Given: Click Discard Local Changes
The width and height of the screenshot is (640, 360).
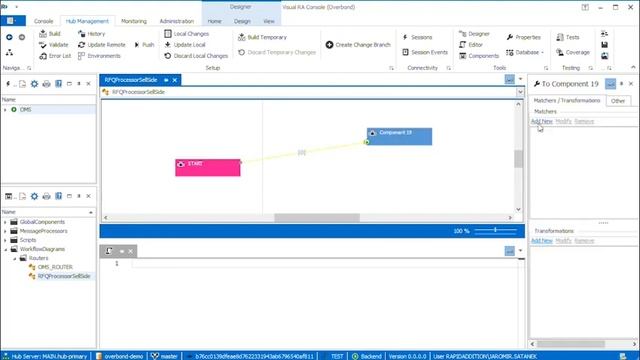Looking at the screenshot, I should click(x=196, y=56).
